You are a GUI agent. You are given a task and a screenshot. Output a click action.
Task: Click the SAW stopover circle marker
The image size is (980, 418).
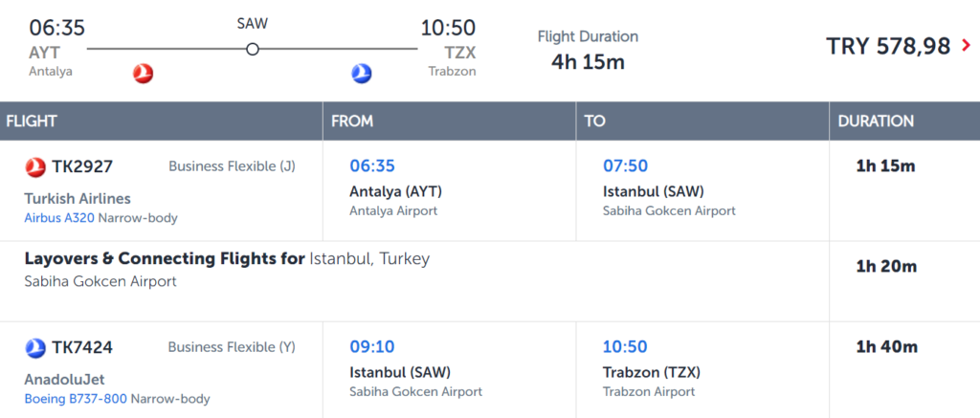[x=252, y=49]
